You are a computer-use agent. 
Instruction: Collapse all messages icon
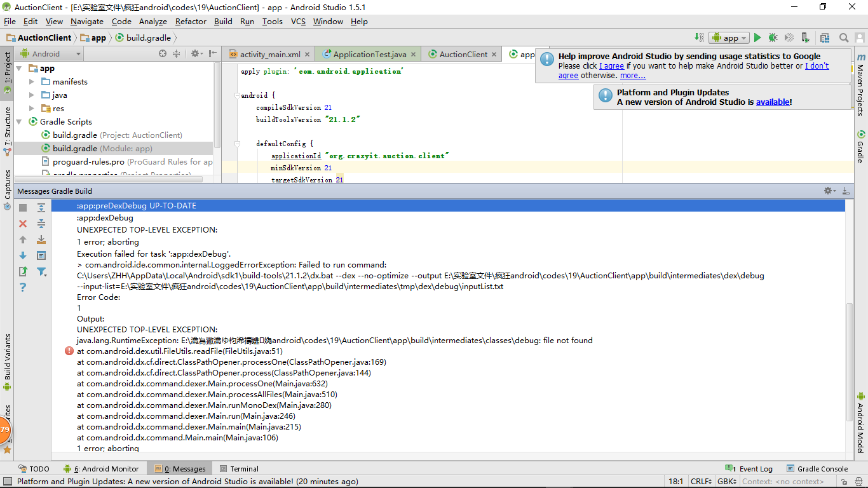coord(41,224)
